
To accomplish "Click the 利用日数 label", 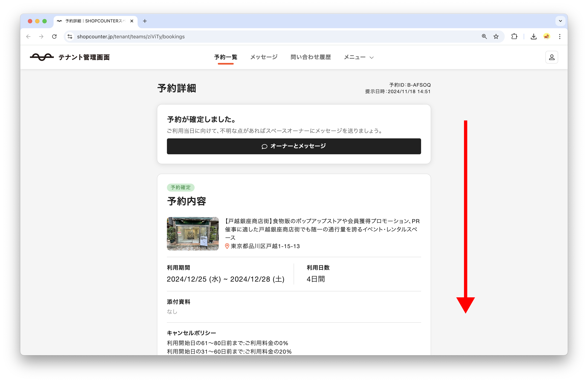I will click(318, 268).
